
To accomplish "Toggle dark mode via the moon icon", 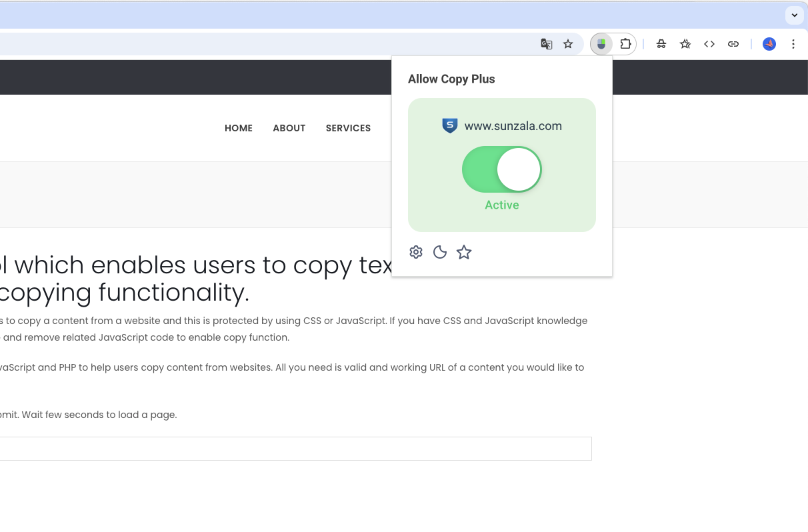I will (440, 252).
